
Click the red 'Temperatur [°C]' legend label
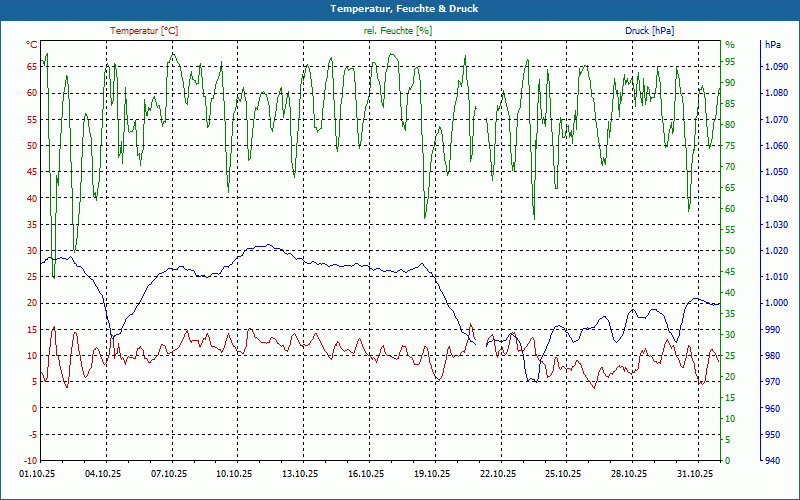point(144,31)
